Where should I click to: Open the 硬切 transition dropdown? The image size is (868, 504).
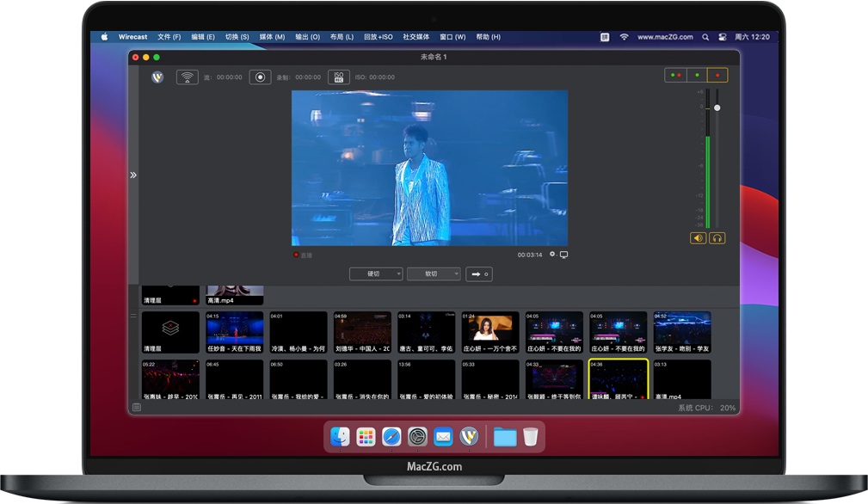pos(376,274)
